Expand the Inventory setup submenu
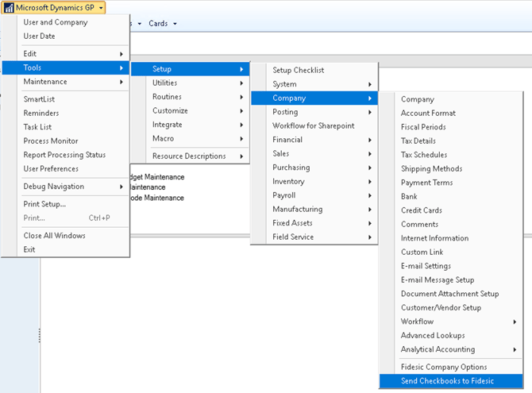 [x=314, y=182]
